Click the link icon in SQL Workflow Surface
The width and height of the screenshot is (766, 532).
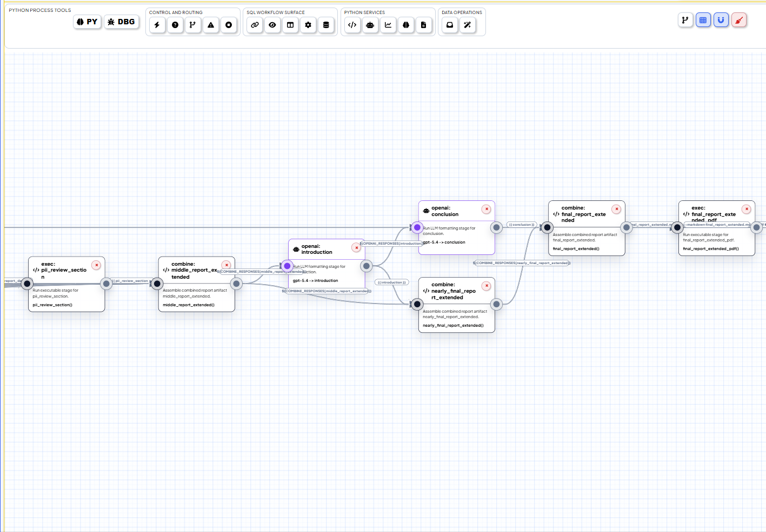[254, 25]
